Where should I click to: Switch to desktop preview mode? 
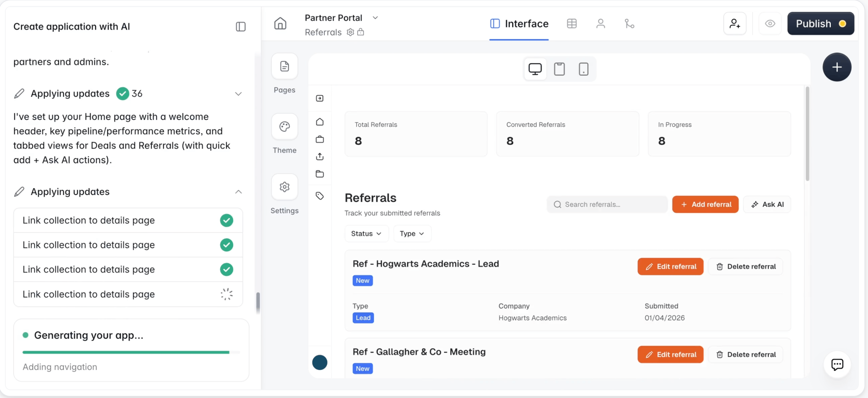click(535, 69)
